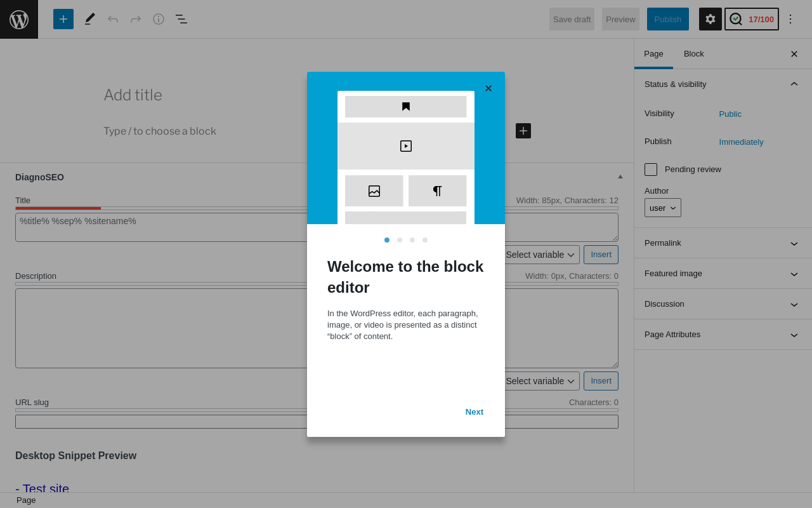Click the Redo arrow icon
The width and height of the screenshot is (812, 508).
coord(136,19)
